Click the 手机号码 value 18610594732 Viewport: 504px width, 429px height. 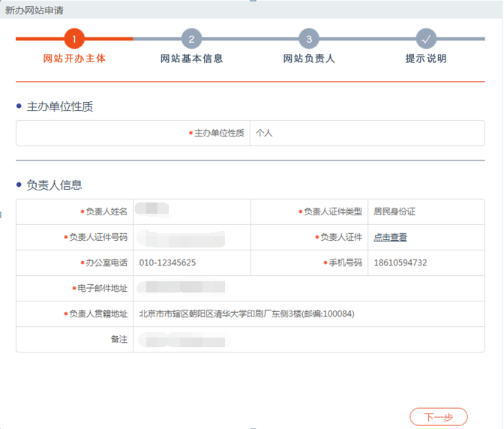(x=400, y=262)
